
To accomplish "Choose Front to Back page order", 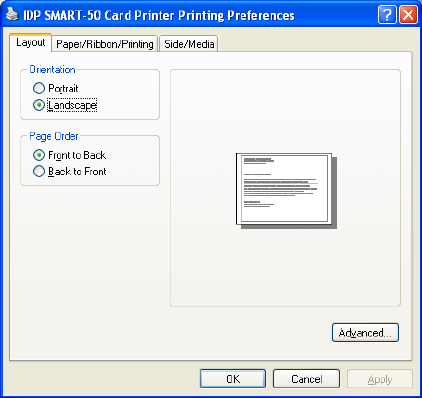I will 39,155.
